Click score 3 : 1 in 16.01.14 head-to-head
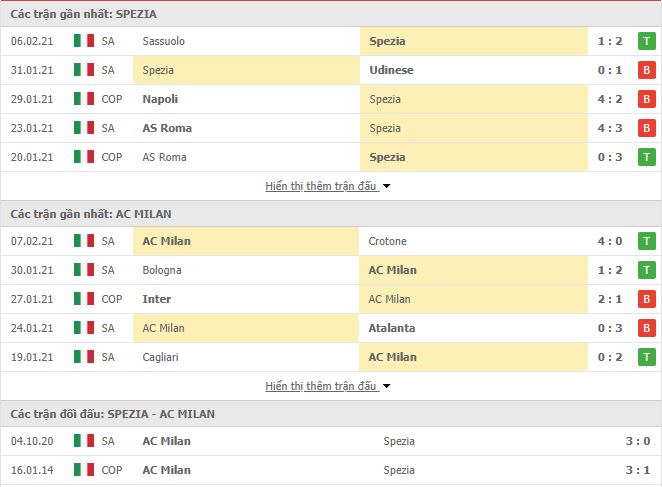This screenshot has height=487, width=662. pyautogui.click(x=638, y=470)
